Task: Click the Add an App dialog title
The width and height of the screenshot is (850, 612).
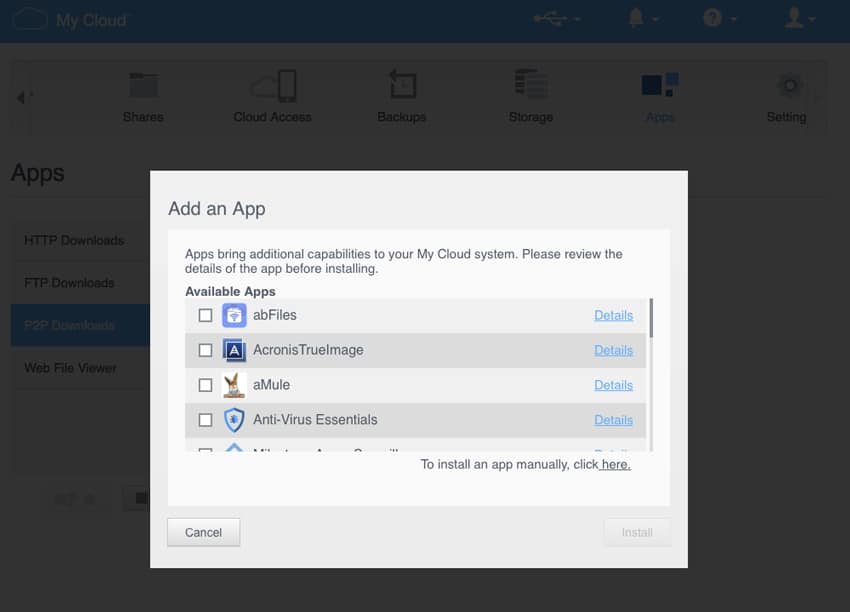Action: 217,209
